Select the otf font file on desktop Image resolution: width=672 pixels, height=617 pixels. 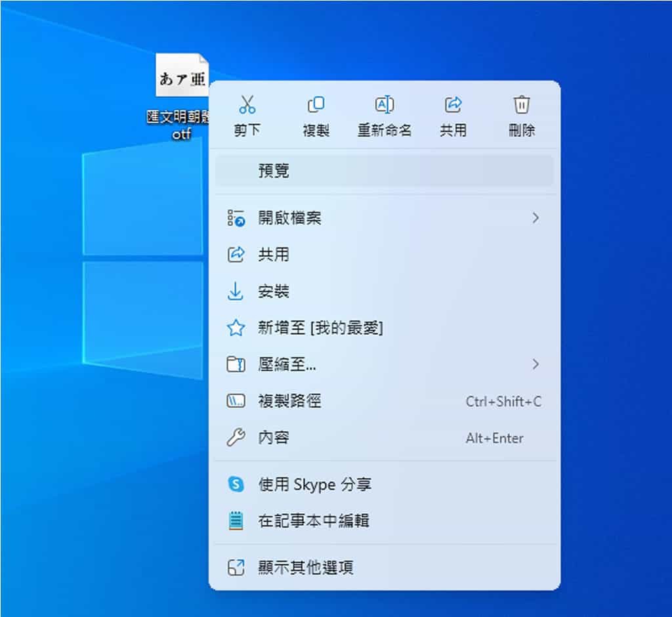click(x=182, y=75)
